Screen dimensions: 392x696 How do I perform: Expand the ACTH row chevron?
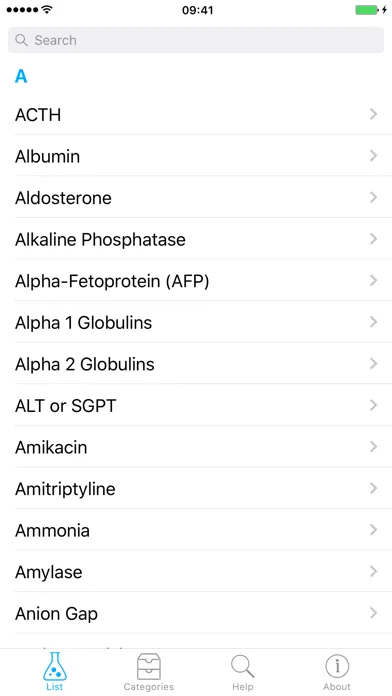pos(373,115)
